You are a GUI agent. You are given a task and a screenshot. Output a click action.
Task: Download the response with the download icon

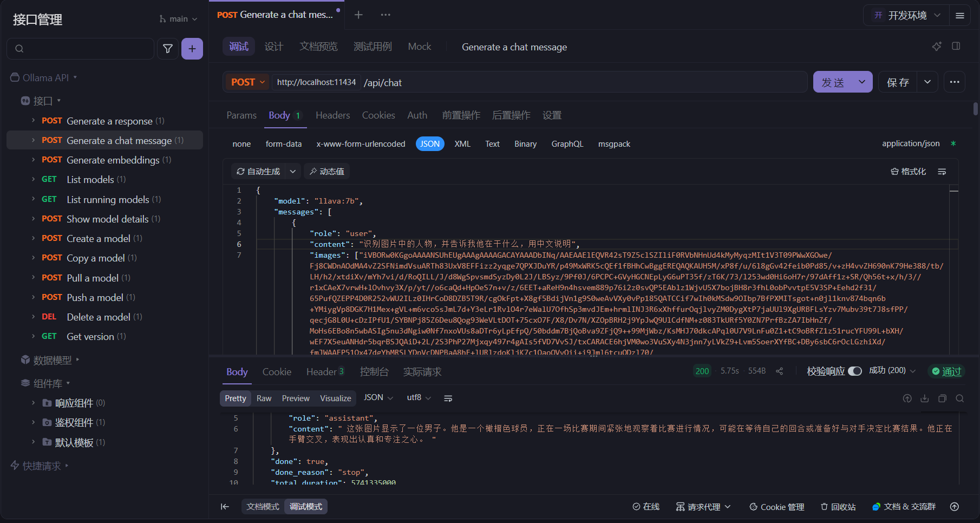click(x=925, y=398)
